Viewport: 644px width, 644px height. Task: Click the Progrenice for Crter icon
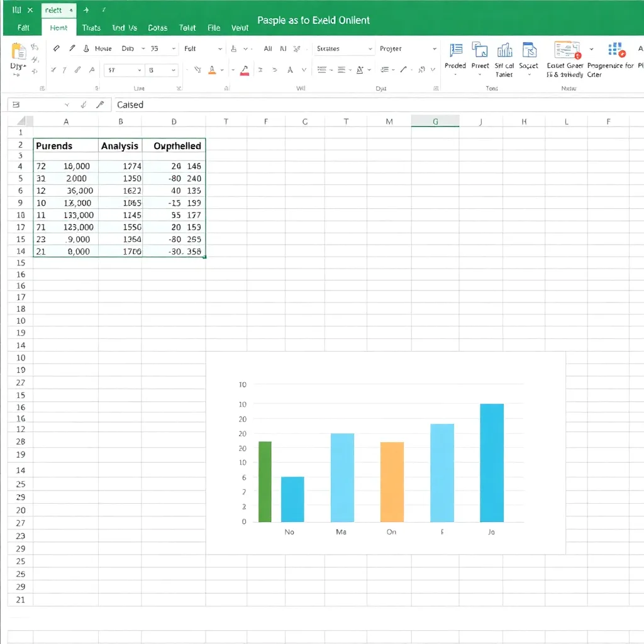[615, 52]
